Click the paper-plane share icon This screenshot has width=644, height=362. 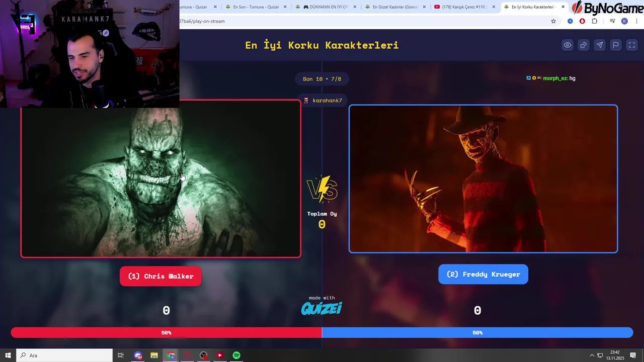[x=600, y=45]
